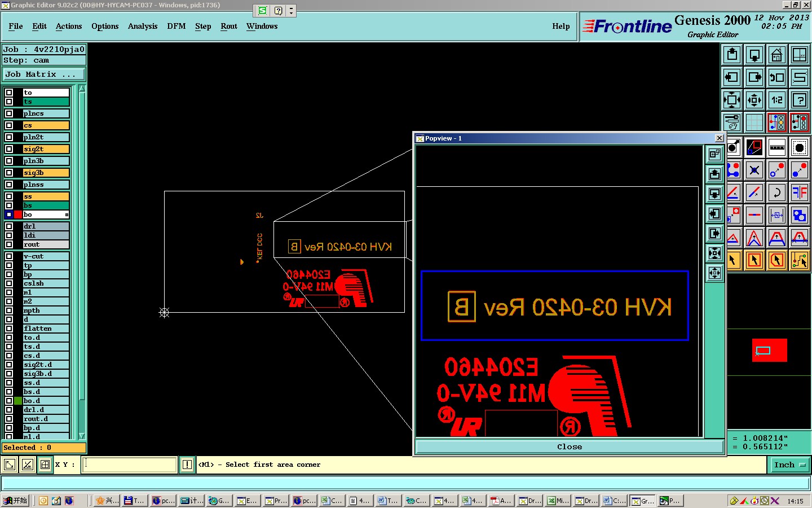Open the Inch units dropdown
Screen dimensions: 812x508
click(789, 465)
